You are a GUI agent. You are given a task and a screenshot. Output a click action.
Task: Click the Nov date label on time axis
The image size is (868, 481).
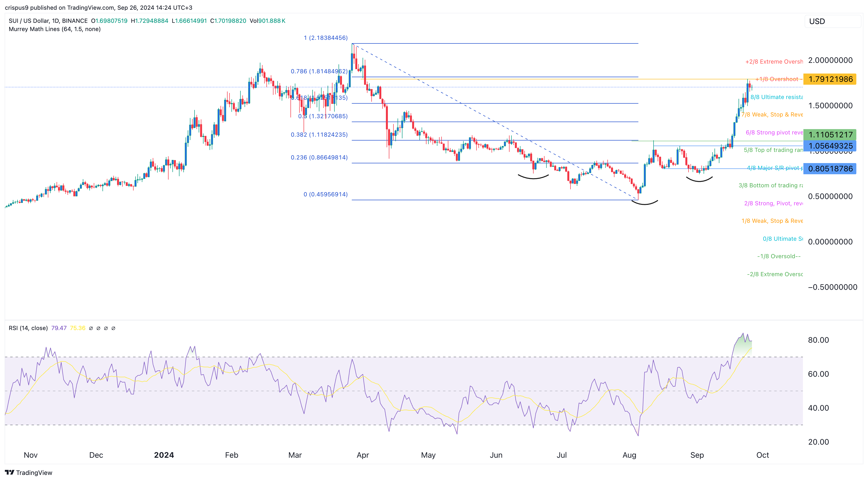pos(31,455)
